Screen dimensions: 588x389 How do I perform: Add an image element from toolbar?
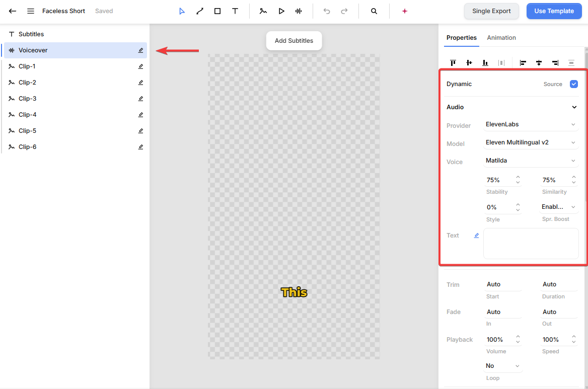click(x=263, y=11)
